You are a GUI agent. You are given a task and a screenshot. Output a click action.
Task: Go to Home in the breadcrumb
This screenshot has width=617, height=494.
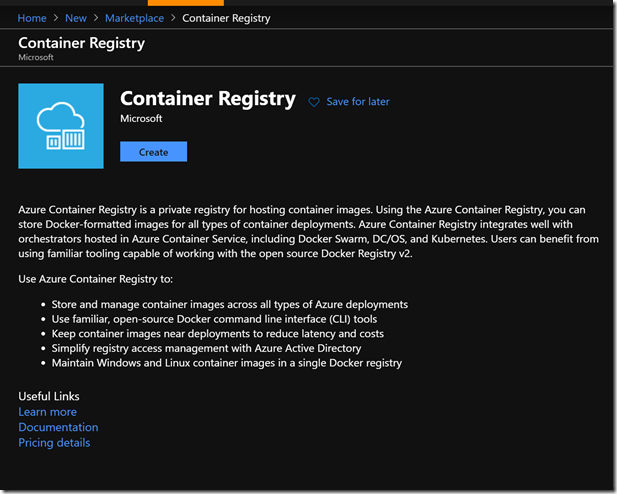click(32, 18)
